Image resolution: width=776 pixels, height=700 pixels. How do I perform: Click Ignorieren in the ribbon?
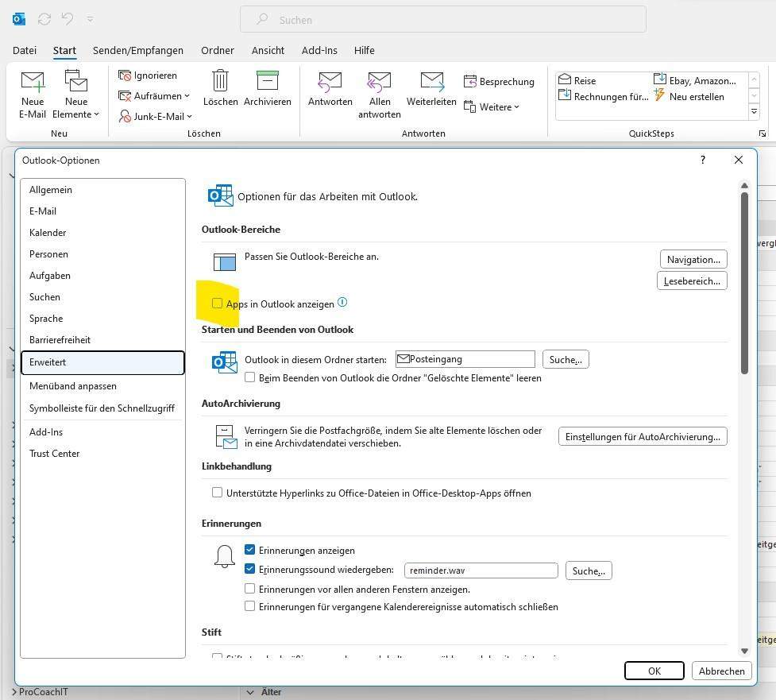click(x=148, y=75)
